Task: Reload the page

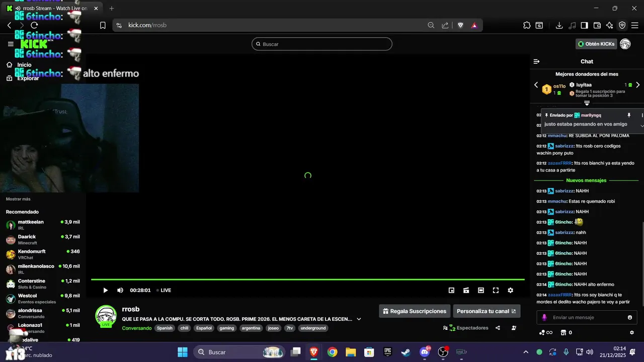Action: 34,25
